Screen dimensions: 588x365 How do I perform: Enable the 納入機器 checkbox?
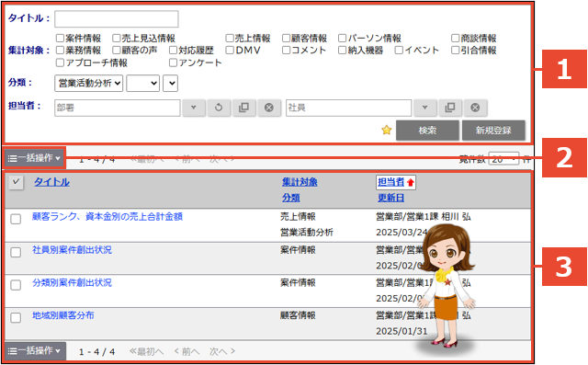(343, 50)
